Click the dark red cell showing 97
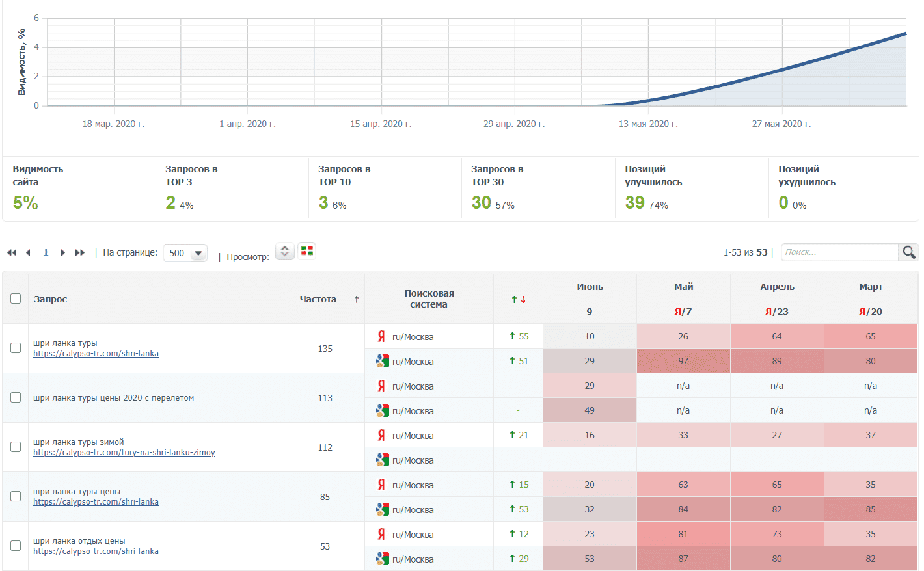 click(683, 361)
